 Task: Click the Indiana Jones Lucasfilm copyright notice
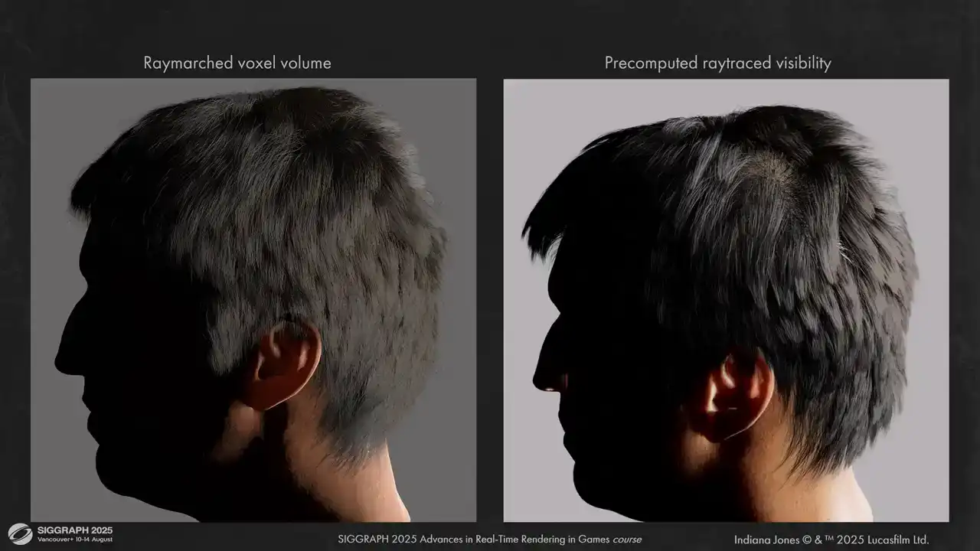[x=831, y=539]
